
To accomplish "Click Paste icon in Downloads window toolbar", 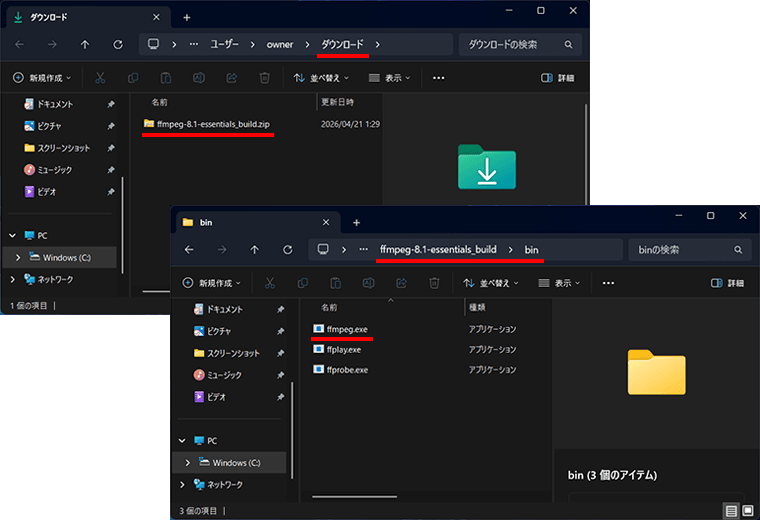I will [166, 78].
